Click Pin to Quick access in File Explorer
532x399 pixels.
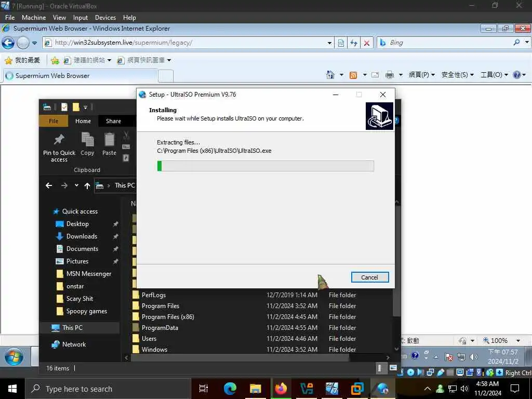pos(59,148)
